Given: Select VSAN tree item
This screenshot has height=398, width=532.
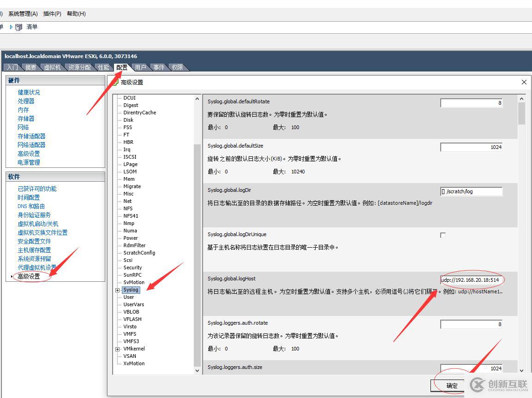Looking at the screenshot, I should pos(130,356).
